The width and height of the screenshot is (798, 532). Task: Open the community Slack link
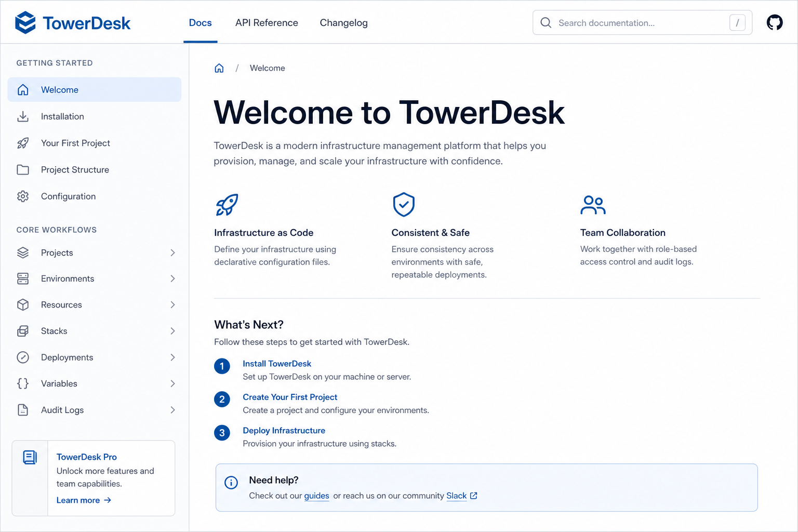pyautogui.click(x=457, y=496)
